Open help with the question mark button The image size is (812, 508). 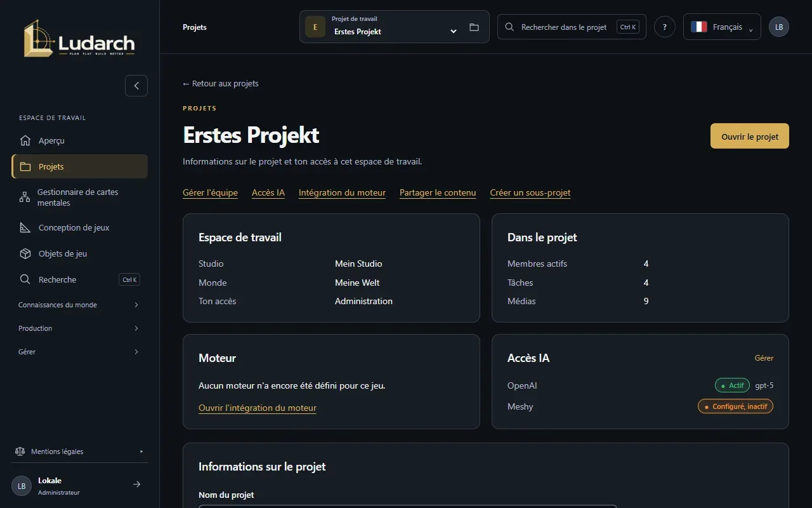pyautogui.click(x=665, y=27)
